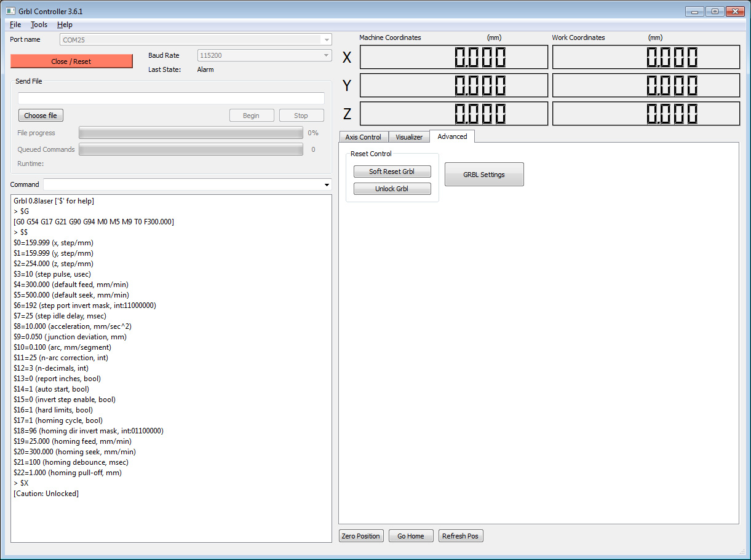Screen dimensions: 751x560
Task: Click the "$5=500.000 (default seek, mm/min)" line
Action: pos(71,295)
